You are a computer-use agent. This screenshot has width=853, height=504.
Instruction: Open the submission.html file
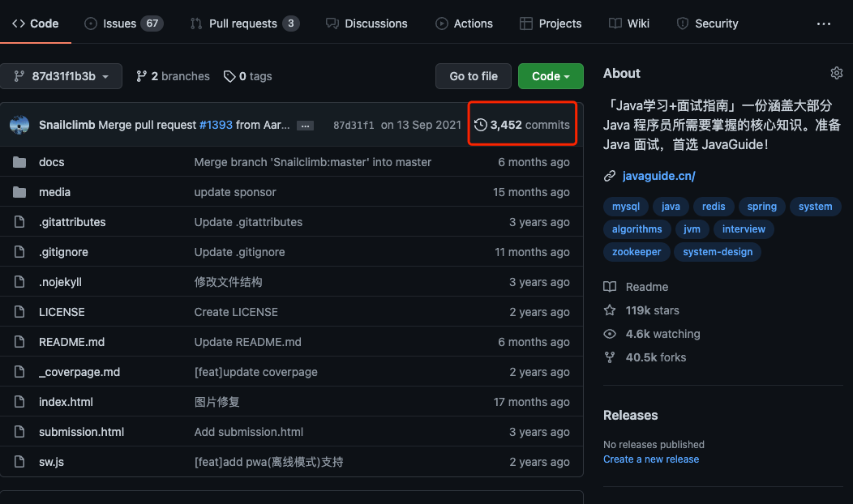coord(82,432)
